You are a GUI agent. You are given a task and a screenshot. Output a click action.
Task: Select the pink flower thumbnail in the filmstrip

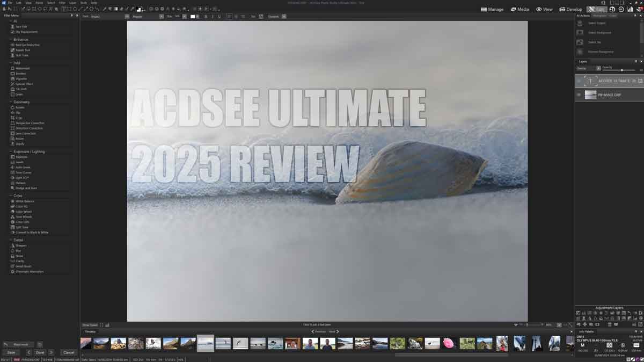click(x=449, y=343)
